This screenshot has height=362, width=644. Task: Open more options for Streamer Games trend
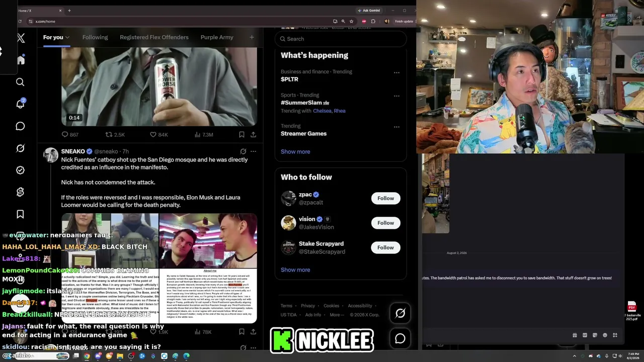[x=396, y=127]
